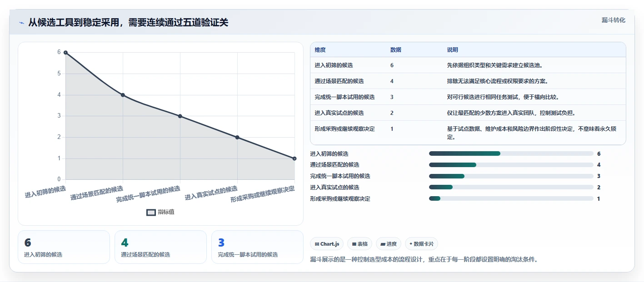Click the description starting with 基于试点数据
The image size is (644, 282).
coord(532,133)
